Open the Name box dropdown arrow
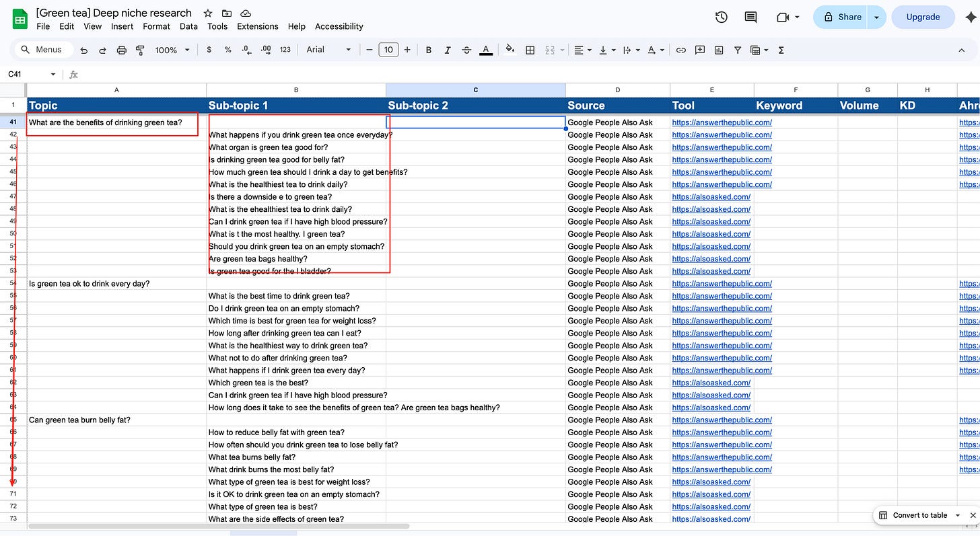Viewport: 980px width, 536px height. pos(53,75)
